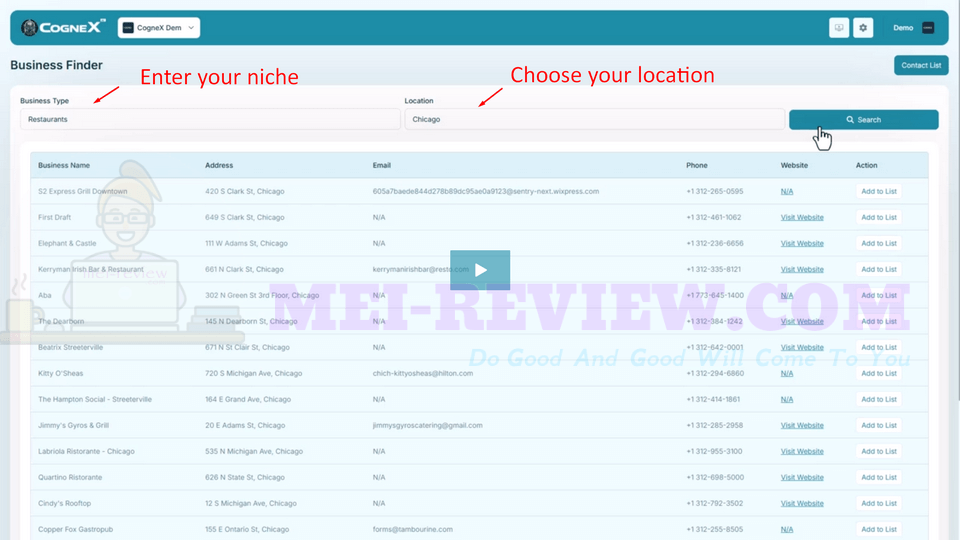The height and width of the screenshot is (540, 960).
Task: Select phone +1 312-461-1062
Action: (x=713, y=217)
